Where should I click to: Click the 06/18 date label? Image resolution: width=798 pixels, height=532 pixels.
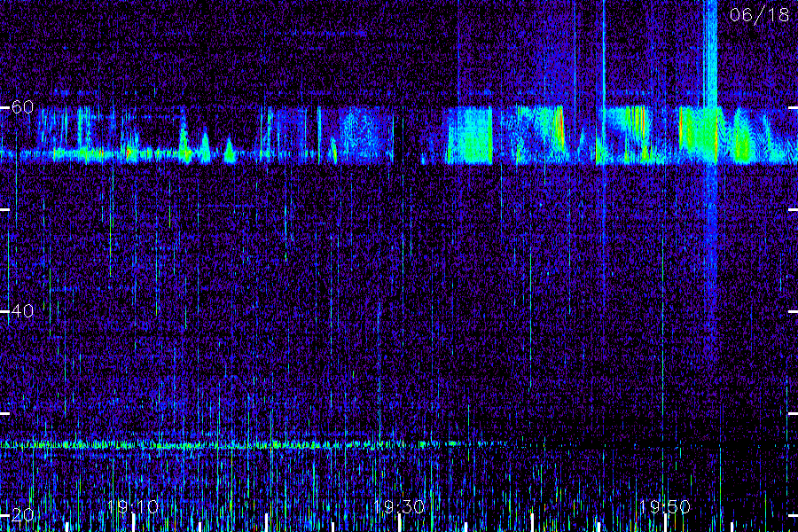tap(759, 15)
